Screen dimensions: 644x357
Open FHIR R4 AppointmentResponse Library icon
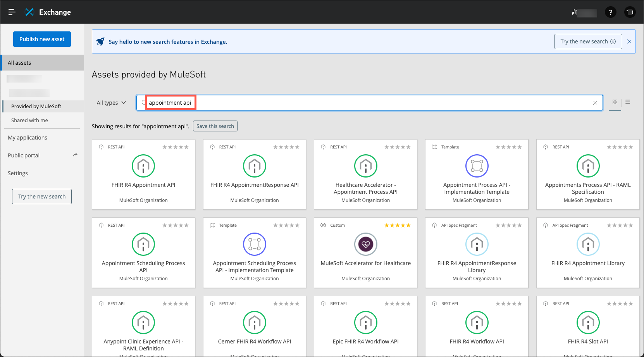[477, 244]
